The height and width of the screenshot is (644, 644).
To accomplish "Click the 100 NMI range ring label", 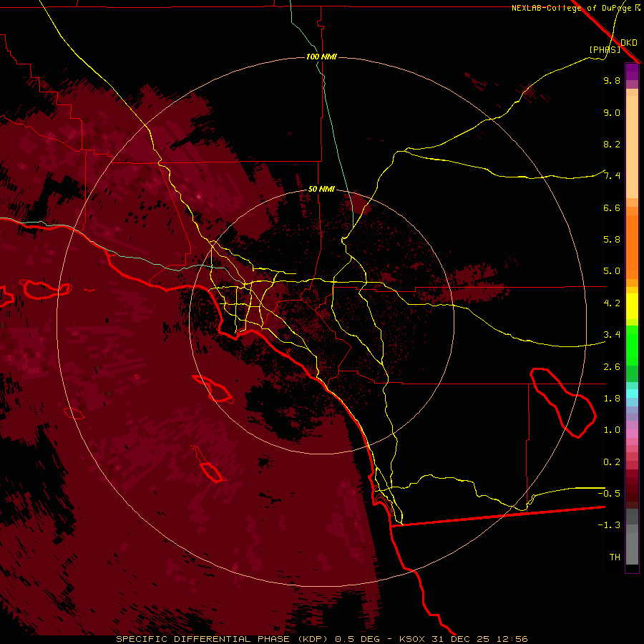I will [321, 57].
